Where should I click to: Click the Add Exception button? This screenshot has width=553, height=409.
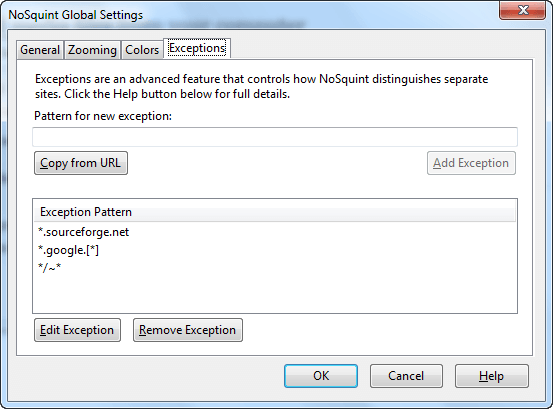(x=471, y=163)
